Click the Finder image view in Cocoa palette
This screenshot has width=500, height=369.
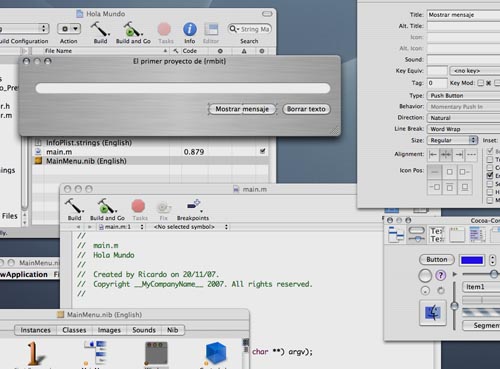pyautogui.click(x=433, y=313)
